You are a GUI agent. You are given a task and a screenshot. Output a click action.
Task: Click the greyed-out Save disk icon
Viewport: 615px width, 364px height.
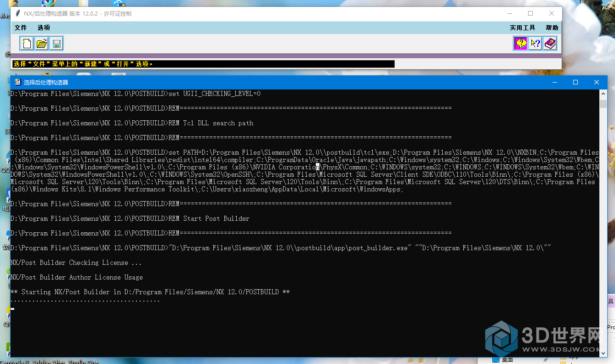[57, 44]
